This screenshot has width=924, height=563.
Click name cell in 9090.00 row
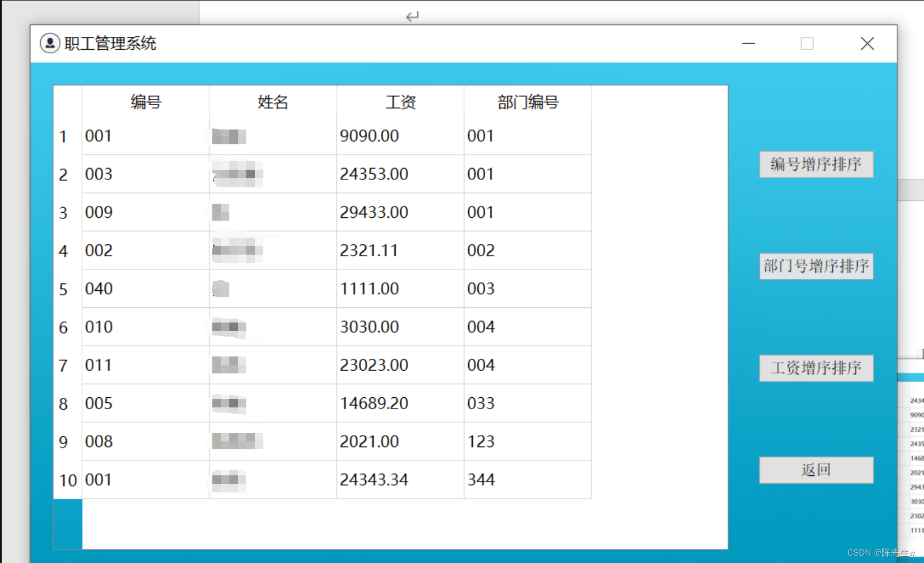click(x=273, y=136)
